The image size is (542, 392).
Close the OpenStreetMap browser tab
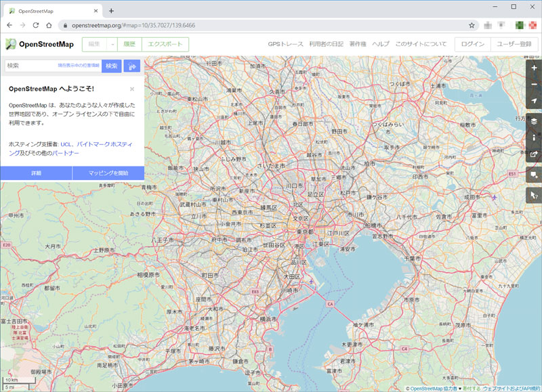pos(96,11)
